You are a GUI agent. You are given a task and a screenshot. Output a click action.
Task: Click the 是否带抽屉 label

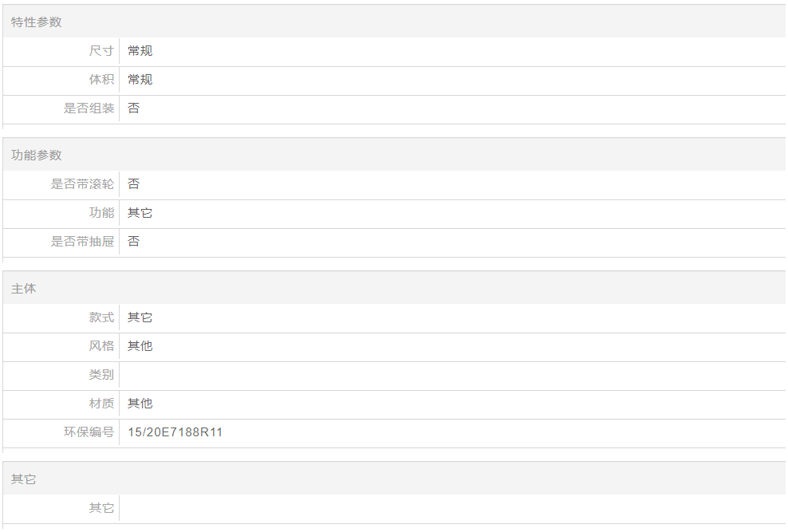[82, 241]
